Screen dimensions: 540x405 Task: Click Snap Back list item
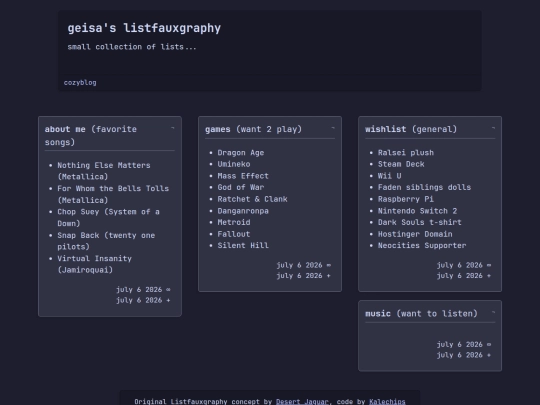(x=106, y=241)
